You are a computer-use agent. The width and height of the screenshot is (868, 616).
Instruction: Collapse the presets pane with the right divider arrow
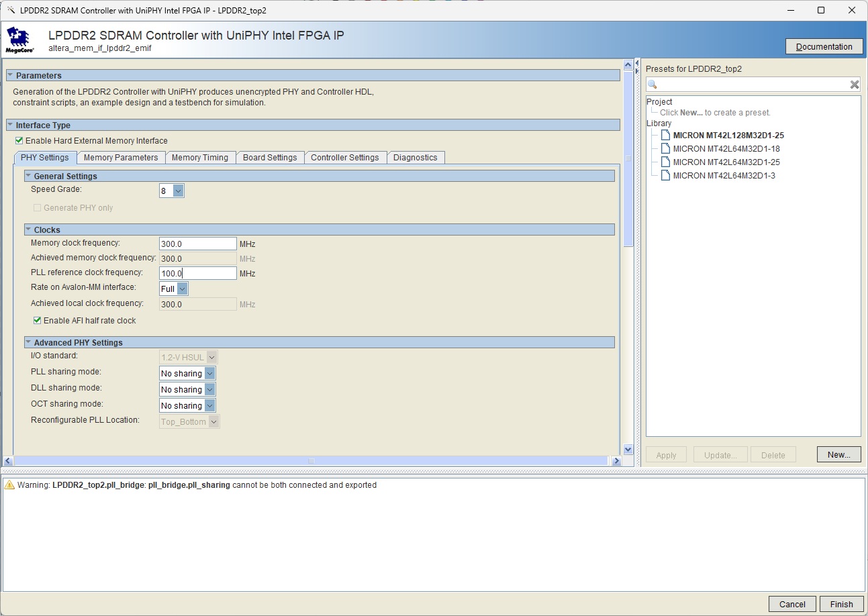(x=636, y=70)
